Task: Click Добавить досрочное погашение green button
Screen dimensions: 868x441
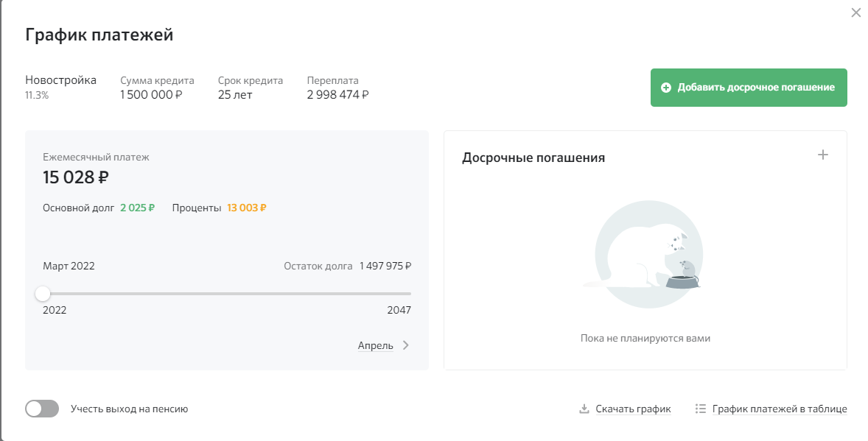Action: pos(749,88)
